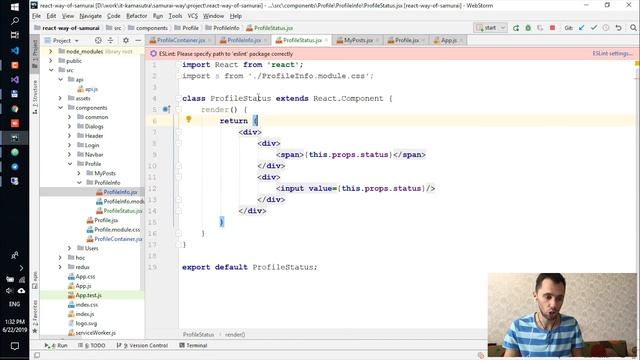This screenshot has width=640, height=360.
Task: Open Git history clock icon
Action: pyautogui.click(x=606, y=28)
